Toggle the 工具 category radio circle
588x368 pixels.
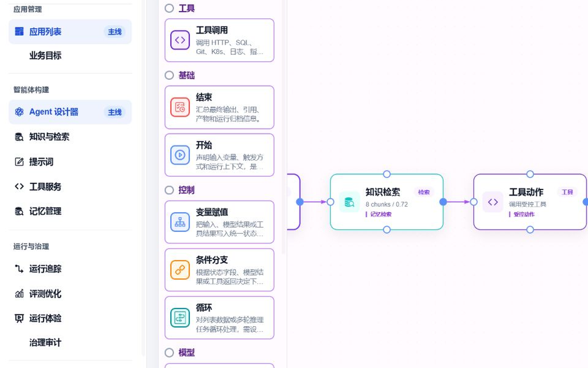tap(169, 8)
